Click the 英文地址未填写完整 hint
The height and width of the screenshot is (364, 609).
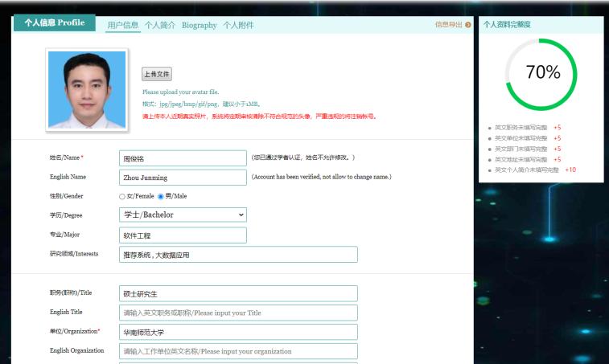click(x=521, y=159)
